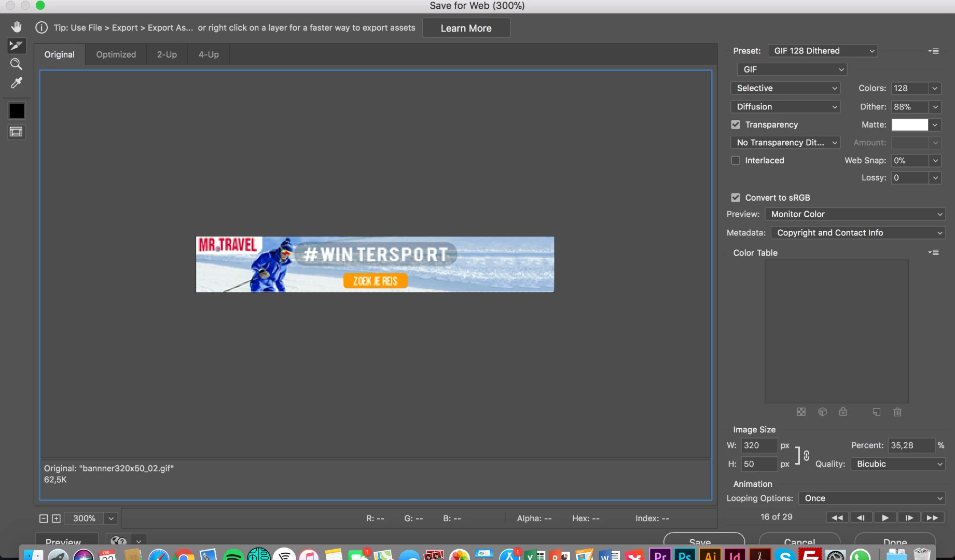Expand the Web Snap dropdown arrow
This screenshot has width=955, height=560.
tap(935, 161)
